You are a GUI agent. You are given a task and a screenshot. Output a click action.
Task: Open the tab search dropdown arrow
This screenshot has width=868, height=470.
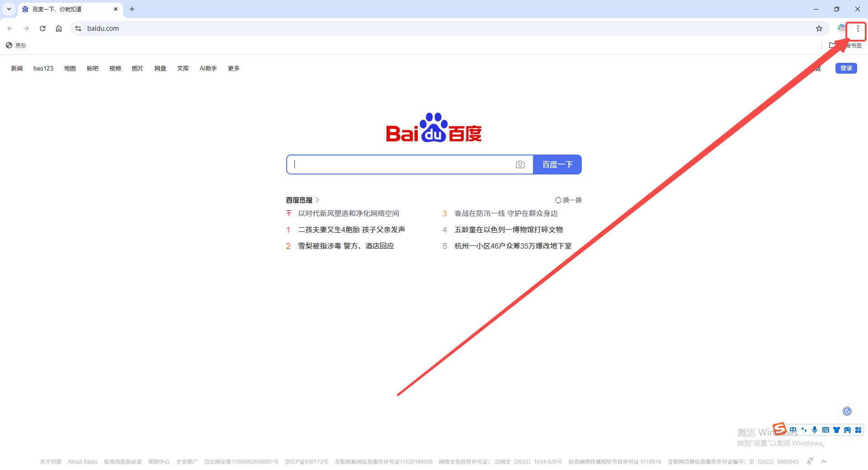tap(9, 9)
